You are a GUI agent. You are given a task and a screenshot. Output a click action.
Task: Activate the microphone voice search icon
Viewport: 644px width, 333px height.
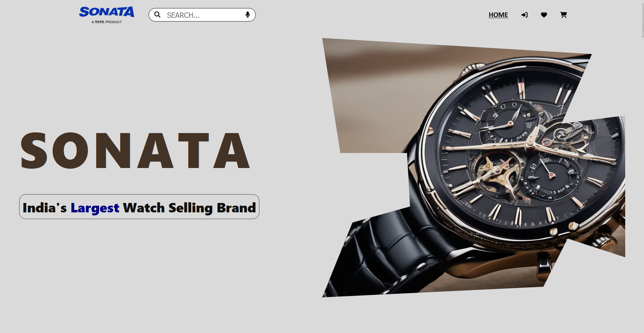(248, 15)
